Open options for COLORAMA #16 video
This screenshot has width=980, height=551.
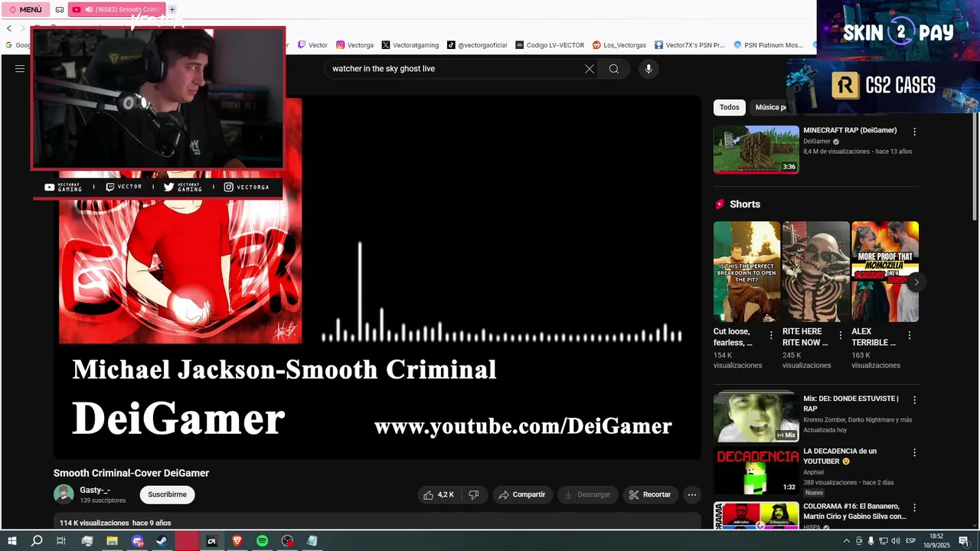tap(914, 508)
